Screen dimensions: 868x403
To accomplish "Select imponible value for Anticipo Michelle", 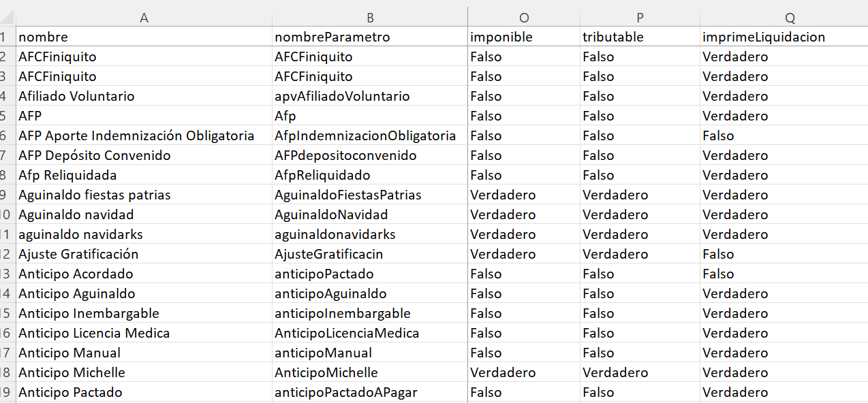I will [524, 372].
